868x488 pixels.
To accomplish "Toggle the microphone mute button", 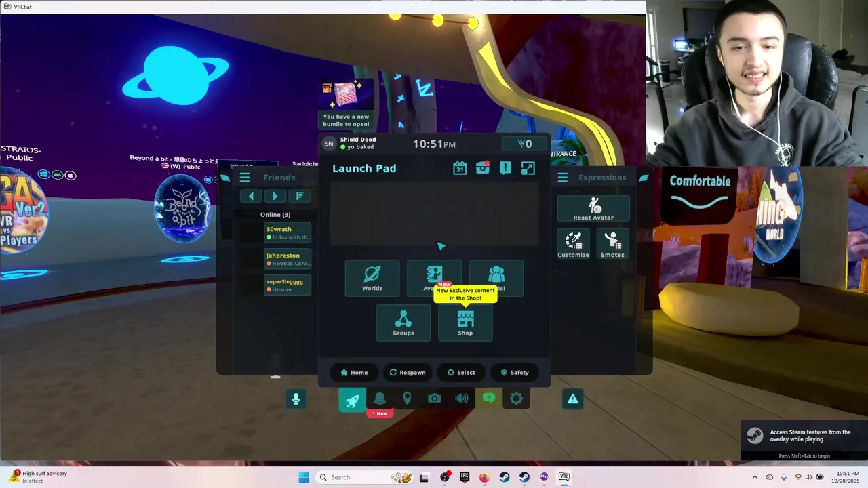I will click(x=296, y=399).
